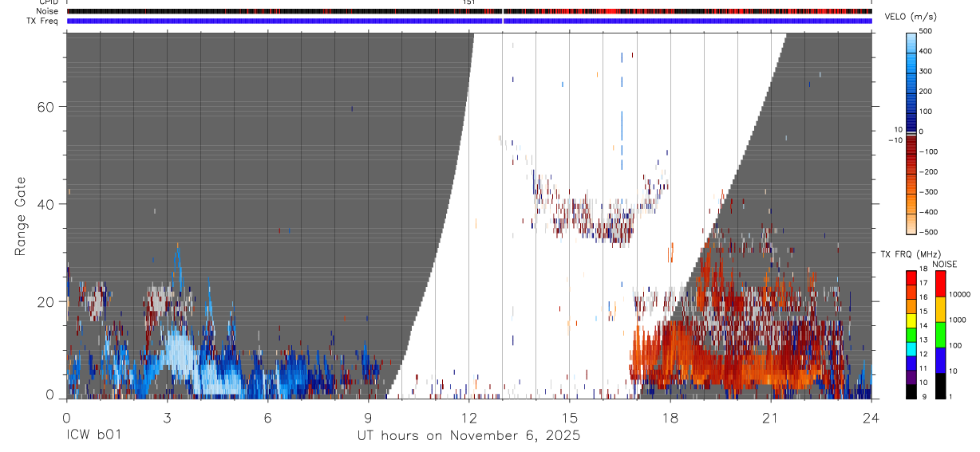980x452 pixels.
Task: Click the '40' tick on Range Gate axis
Action: click(46, 204)
